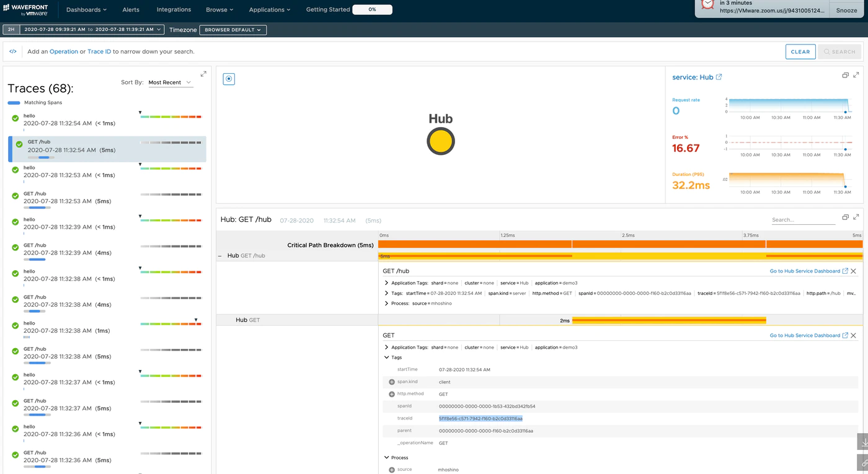This screenshot has height=474, width=868.
Task: Add http.method tag as filter
Action: click(392, 394)
